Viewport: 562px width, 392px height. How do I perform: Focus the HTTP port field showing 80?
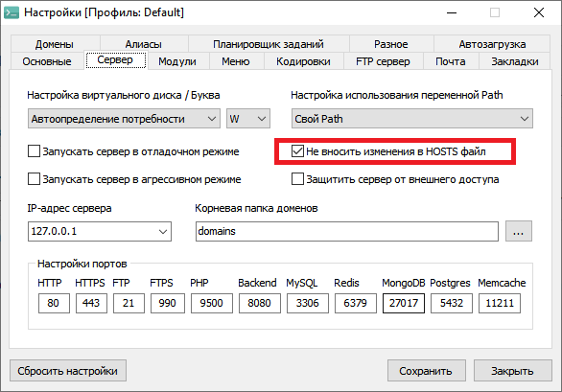point(54,303)
